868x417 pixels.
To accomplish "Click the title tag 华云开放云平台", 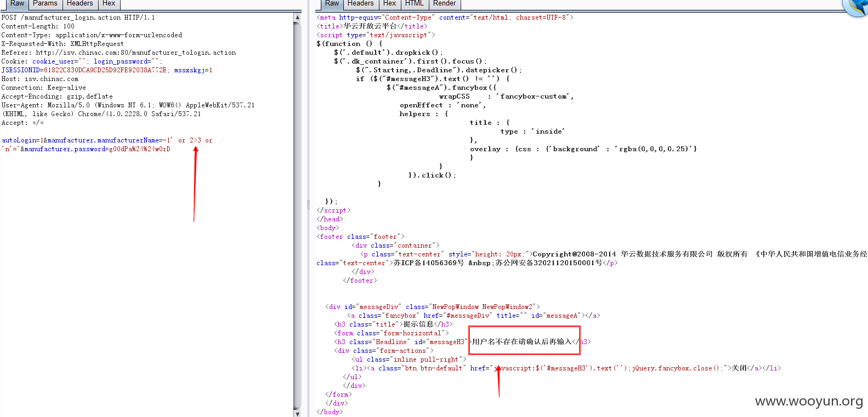I will click(372, 26).
